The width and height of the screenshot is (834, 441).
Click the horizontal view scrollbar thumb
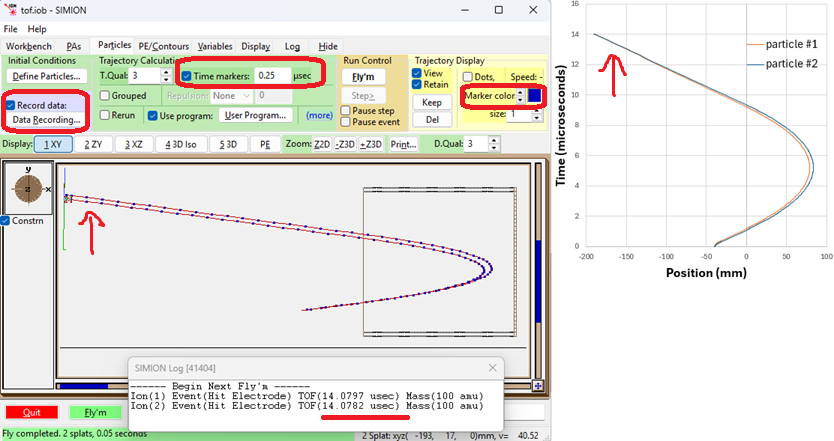click(x=82, y=386)
